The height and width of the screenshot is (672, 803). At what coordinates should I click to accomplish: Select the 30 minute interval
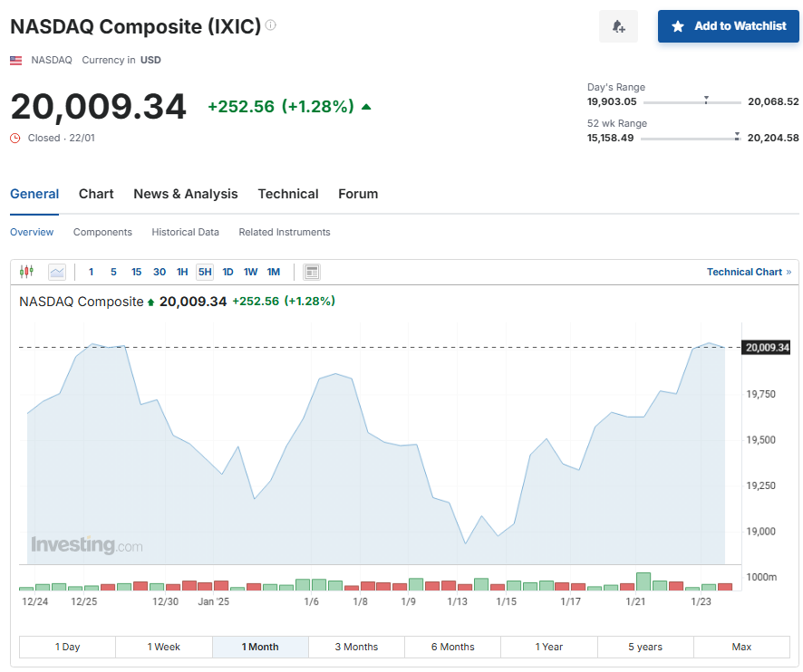click(160, 272)
